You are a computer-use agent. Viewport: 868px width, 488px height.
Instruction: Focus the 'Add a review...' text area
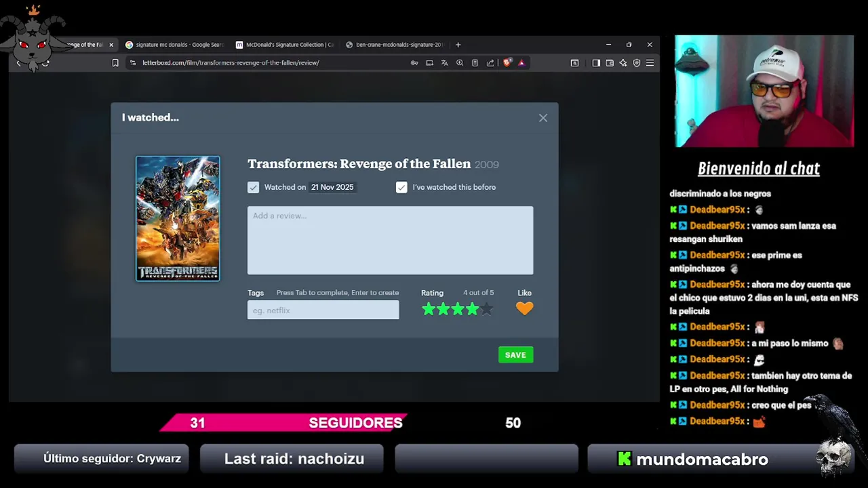390,241
